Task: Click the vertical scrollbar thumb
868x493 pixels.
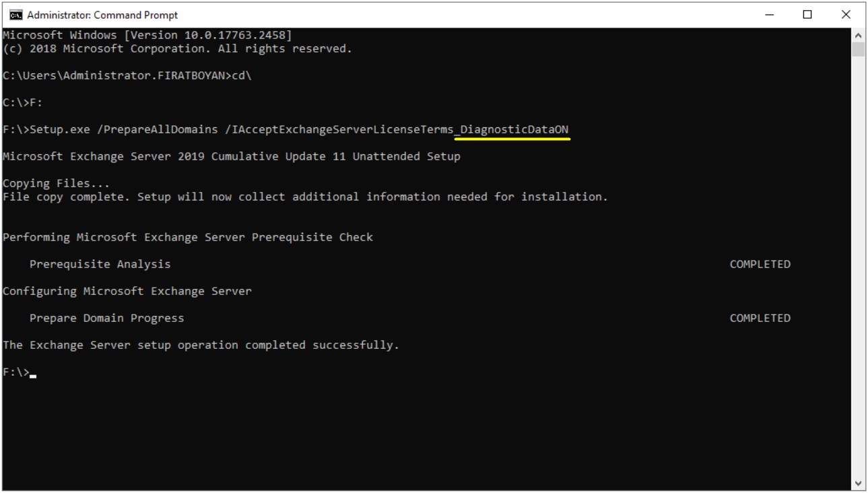Action: pos(858,49)
